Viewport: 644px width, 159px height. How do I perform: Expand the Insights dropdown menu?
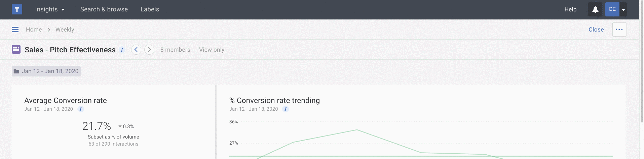click(50, 9)
